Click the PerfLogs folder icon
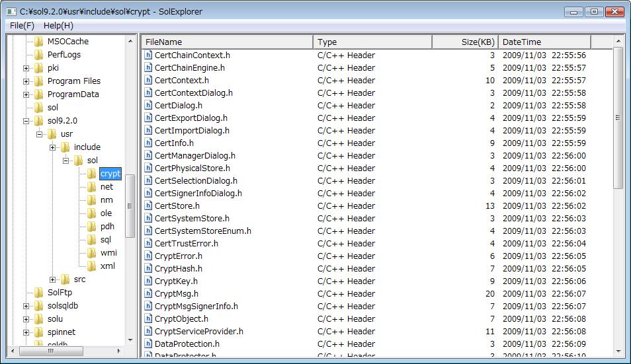Viewport: 631px width, 364px height. pyautogui.click(x=39, y=55)
